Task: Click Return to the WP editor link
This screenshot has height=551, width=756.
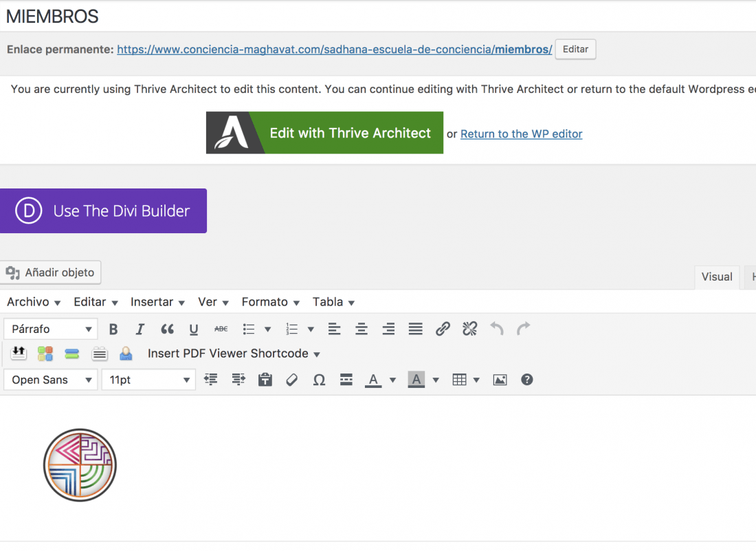Action: click(521, 134)
